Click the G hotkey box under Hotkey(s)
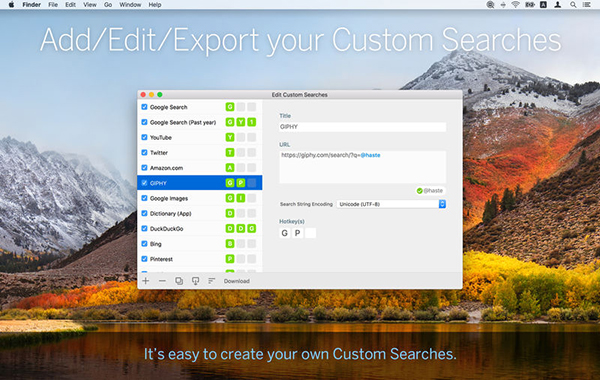 pyautogui.click(x=284, y=233)
